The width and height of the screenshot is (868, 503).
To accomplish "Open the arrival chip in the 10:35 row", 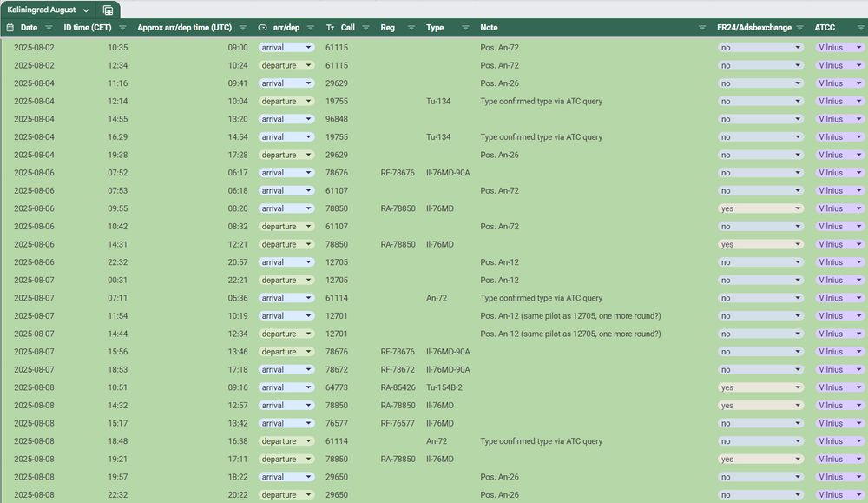I will [x=286, y=48].
